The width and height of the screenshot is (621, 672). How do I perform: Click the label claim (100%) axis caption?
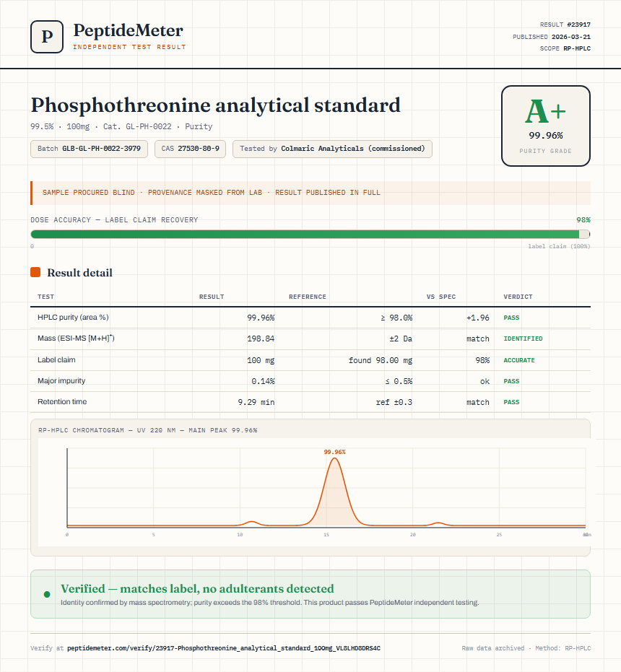click(559, 246)
